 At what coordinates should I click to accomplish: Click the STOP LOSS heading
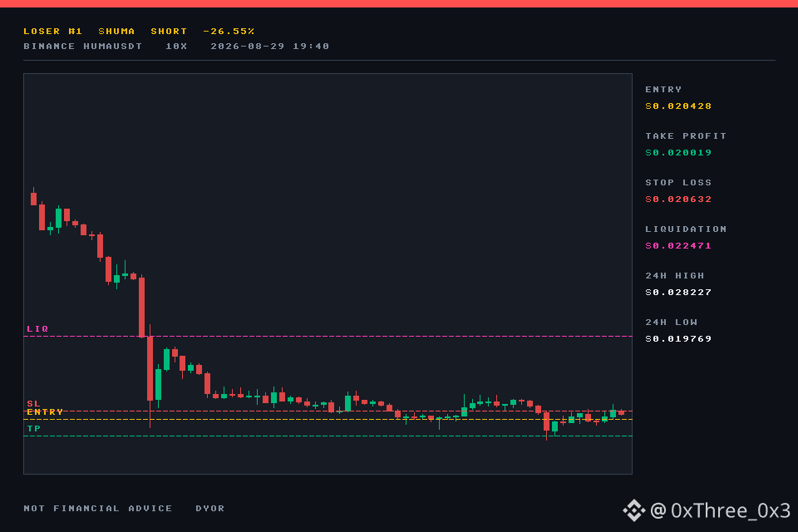coord(678,183)
